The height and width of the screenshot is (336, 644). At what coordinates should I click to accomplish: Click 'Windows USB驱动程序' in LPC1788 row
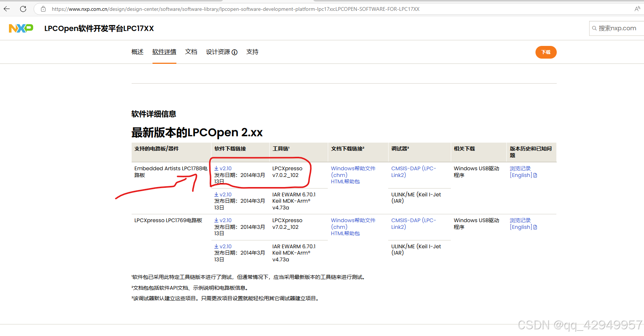[477, 172]
